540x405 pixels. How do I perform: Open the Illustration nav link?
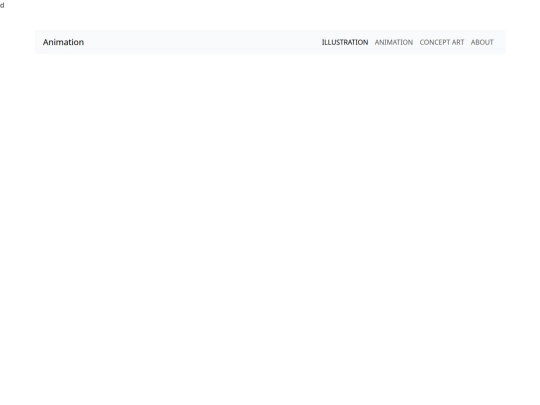(345, 42)
